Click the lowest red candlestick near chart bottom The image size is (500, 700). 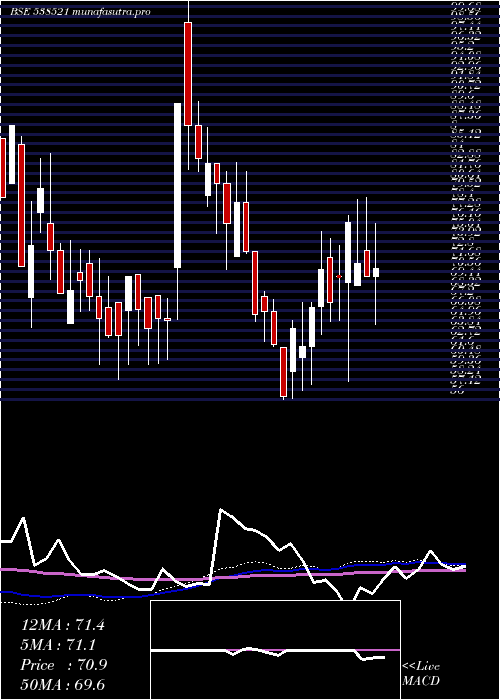pyautogui.click(x=283, y=372)
